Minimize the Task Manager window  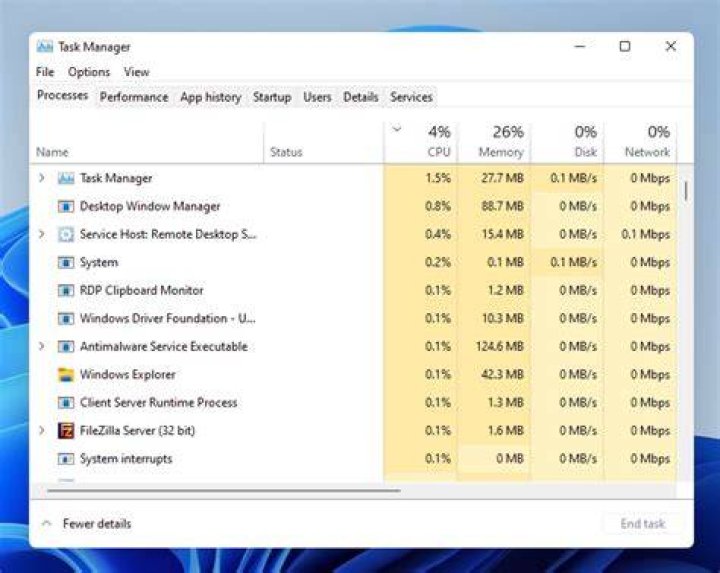580,46
